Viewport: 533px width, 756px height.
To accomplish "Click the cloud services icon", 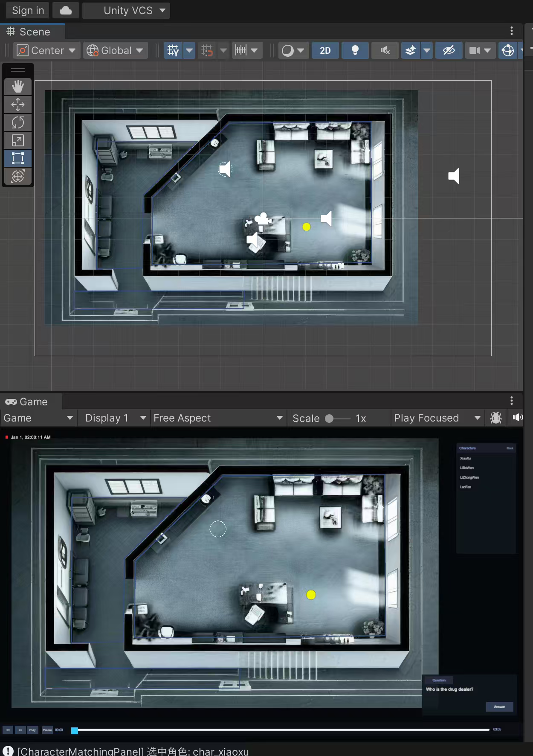I will (x=66, y=10).
